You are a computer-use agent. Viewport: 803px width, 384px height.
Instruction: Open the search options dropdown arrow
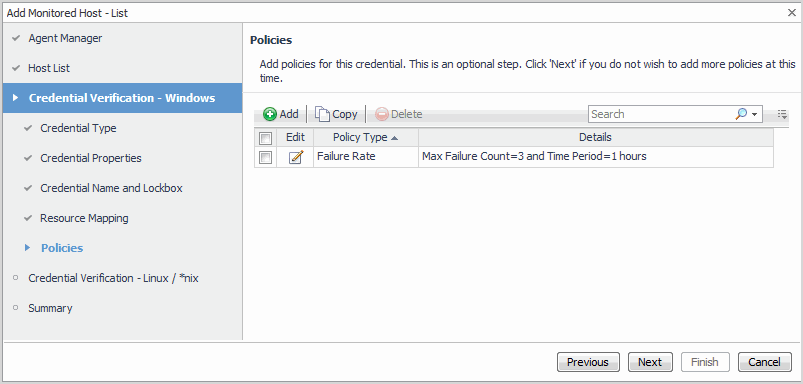click(754, 115)
